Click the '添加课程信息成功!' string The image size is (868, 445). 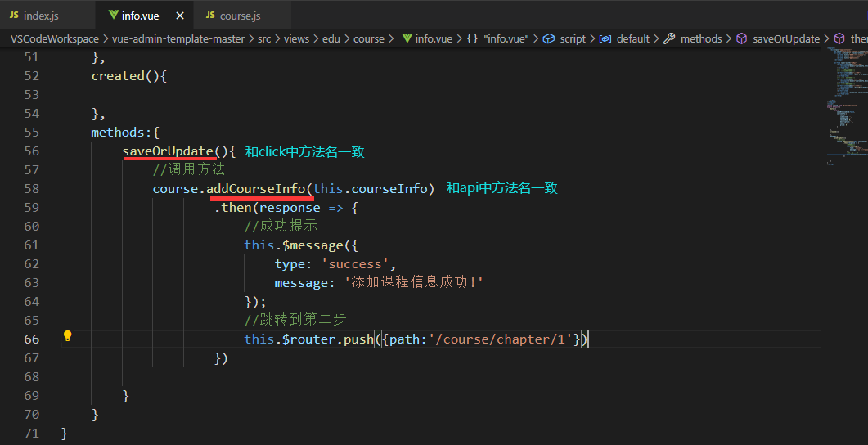pos(414,283)
